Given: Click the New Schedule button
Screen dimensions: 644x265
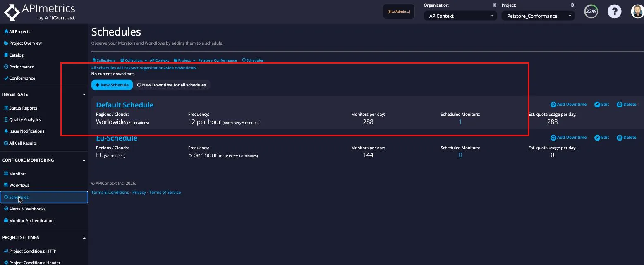Looking at the screenshot, I should tap(112, 85).
